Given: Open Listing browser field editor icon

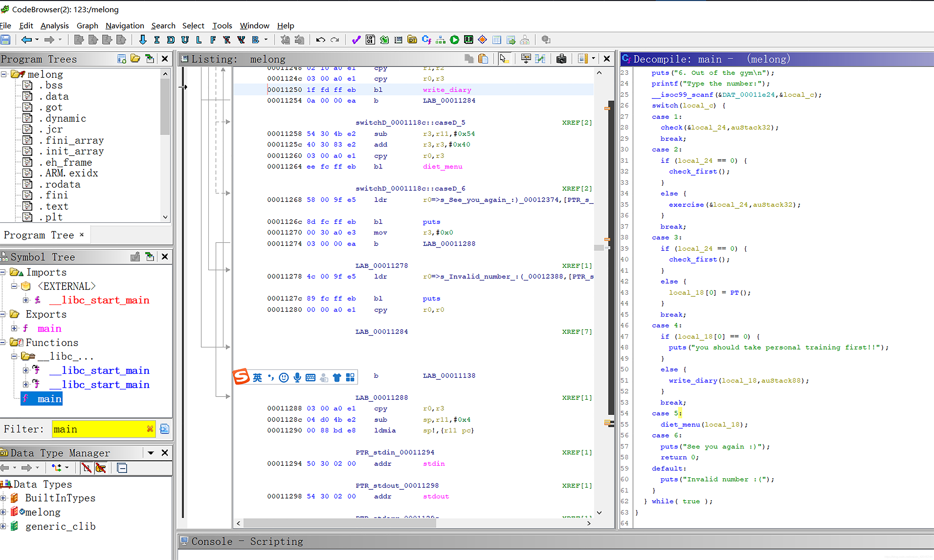Looking at the screenshot, I should tap(526, 58).
